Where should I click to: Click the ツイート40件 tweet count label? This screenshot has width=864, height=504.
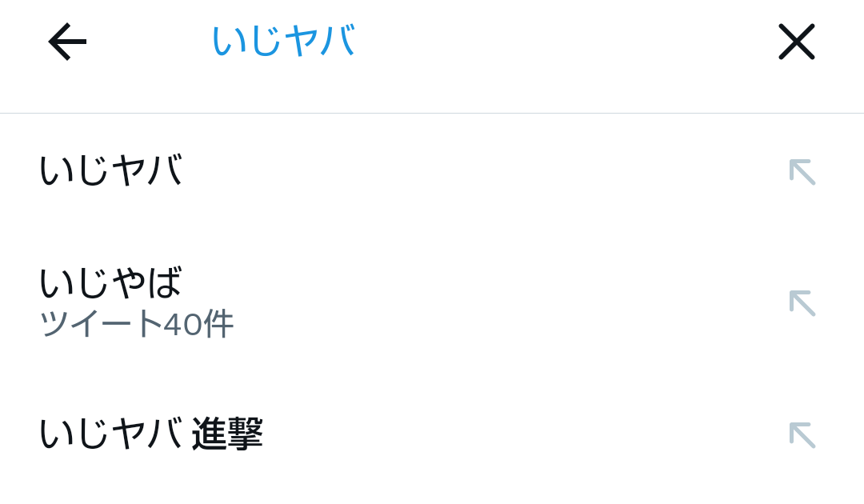tap(137, 324)
